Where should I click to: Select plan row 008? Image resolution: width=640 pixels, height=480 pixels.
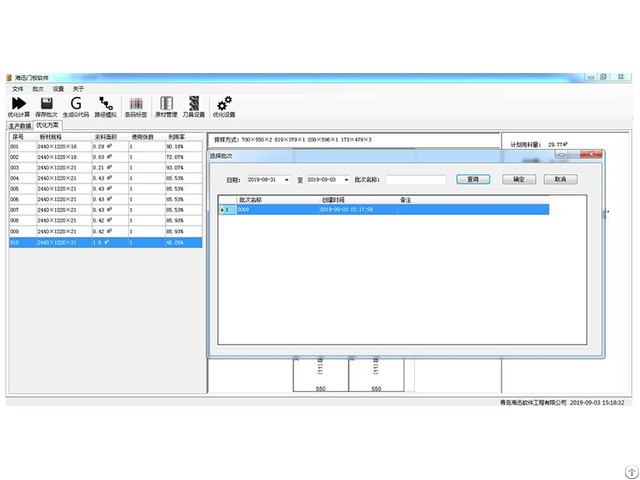click(106, 220)
